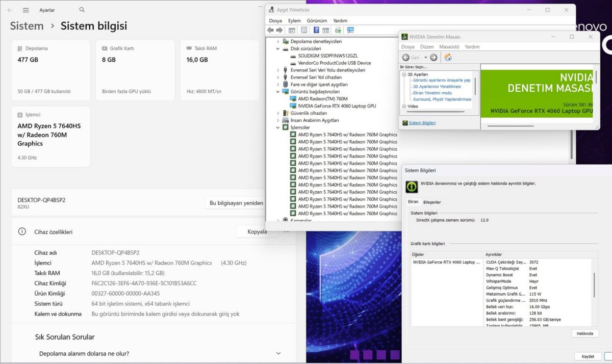The height and width of the screenshot is (364, 612).
Task: Click the action pane toolbar icon after help
Action: click(325, 30)
